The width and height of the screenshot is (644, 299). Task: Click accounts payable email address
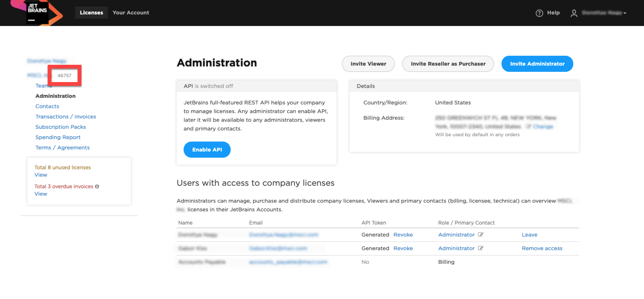coord(288,262)
